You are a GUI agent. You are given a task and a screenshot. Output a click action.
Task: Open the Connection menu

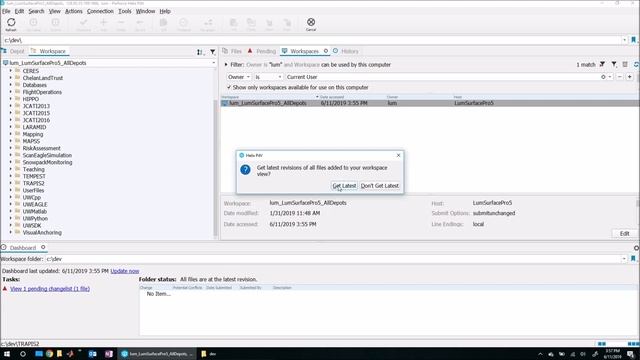point(100,11)
